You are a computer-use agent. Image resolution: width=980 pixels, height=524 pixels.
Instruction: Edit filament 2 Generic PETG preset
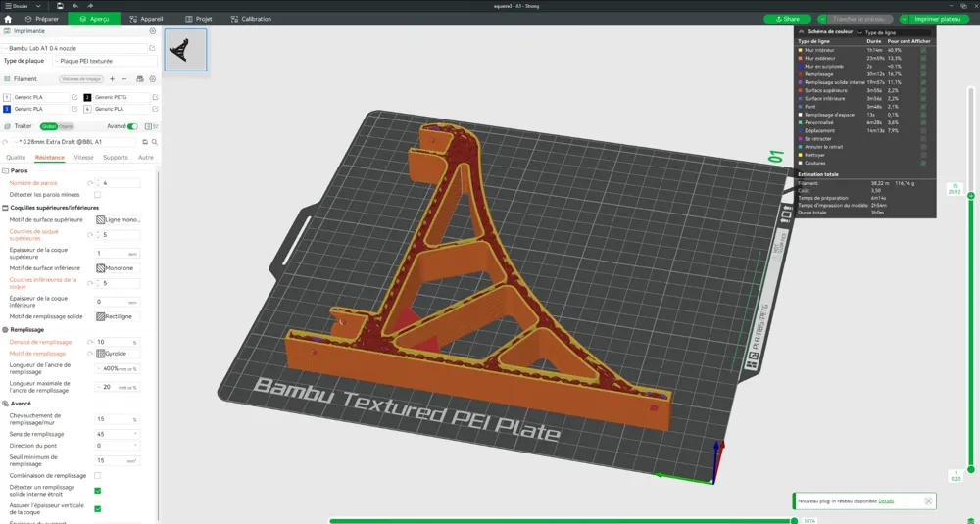[155, 97]
